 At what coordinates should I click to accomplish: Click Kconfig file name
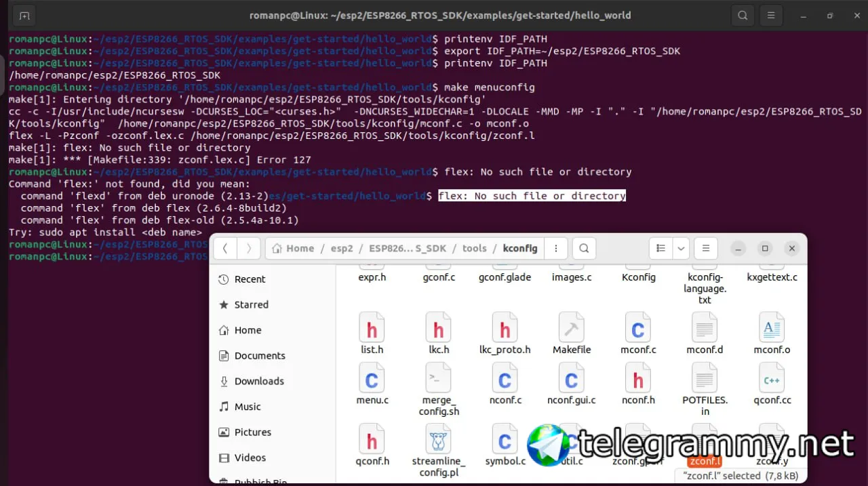[x=638, y=277]
